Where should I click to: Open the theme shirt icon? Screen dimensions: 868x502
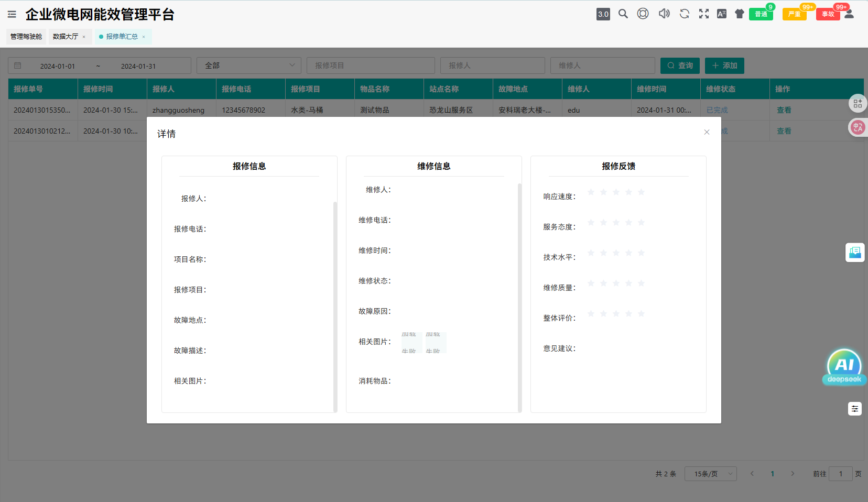click(x=739, y=14)
